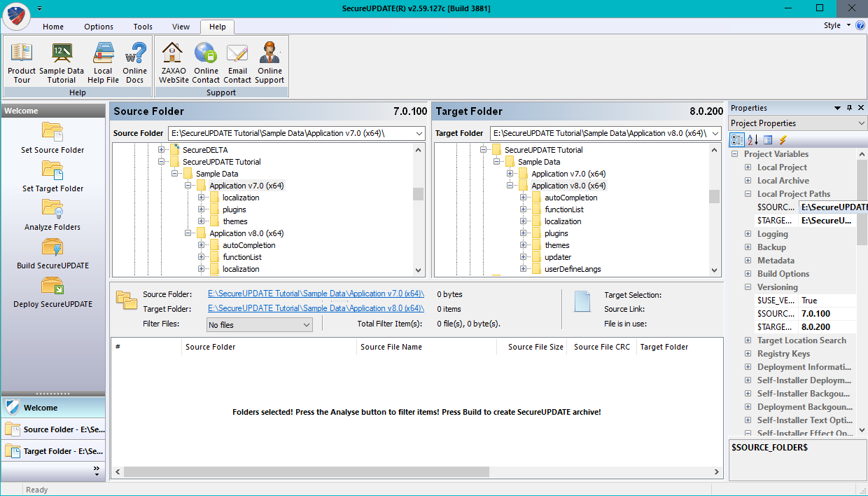Switch Properties to categorized view
The height and width of the screenshot is (496, 868).
[x=737, y=140]
